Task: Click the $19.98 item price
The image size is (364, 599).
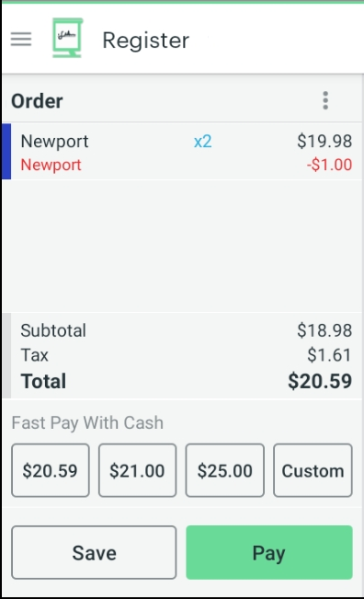Action: coord(324,141)
